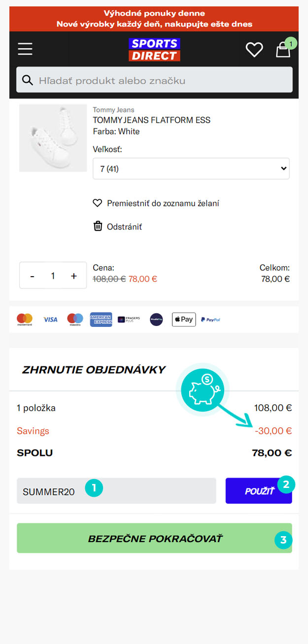Click the Apple Pay payment icon
The image size is (308, 644).
pos(183,320)
